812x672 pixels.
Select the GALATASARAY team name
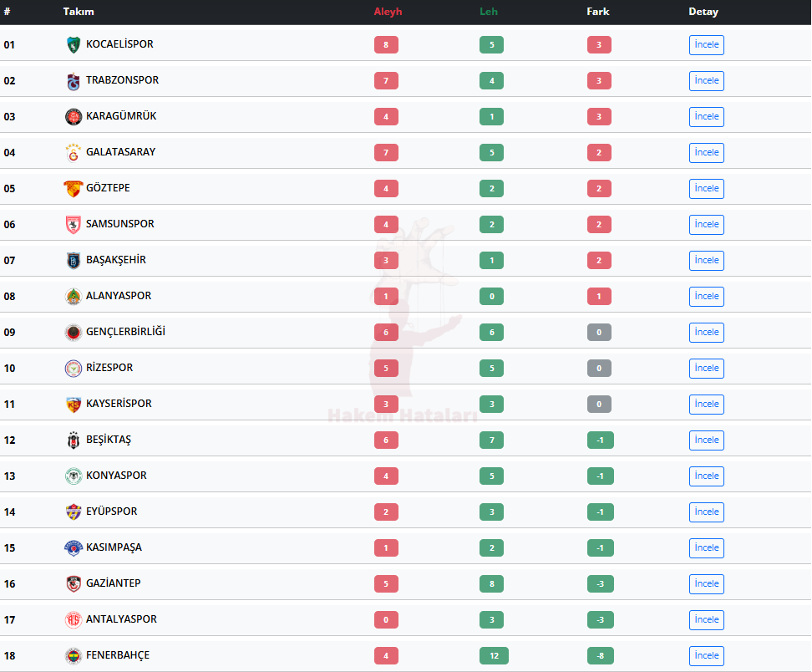120,152
